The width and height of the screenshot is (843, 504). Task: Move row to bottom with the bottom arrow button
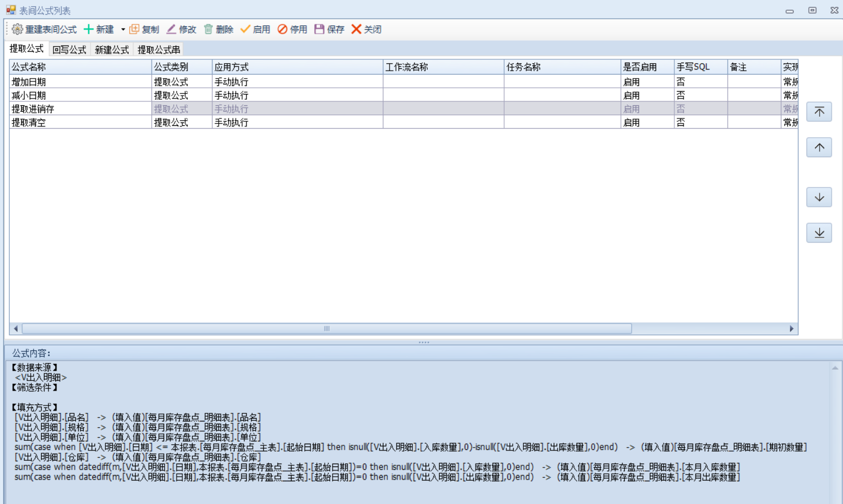819,233
